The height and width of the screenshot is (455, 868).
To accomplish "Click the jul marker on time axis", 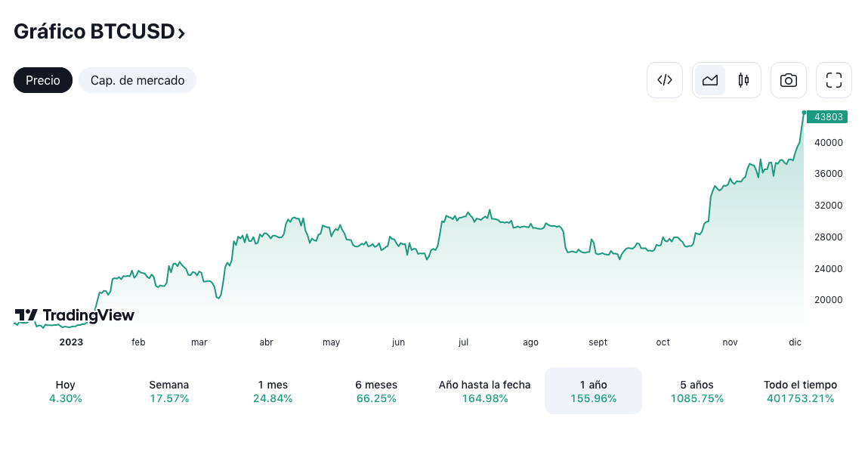I will (x=463, y=342).
